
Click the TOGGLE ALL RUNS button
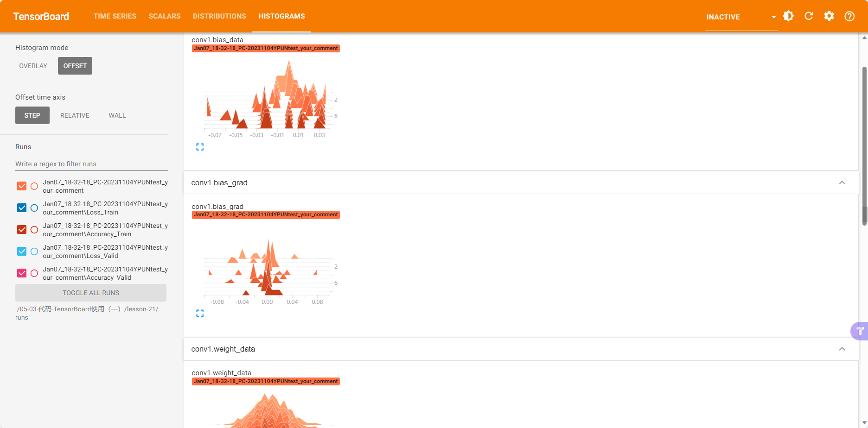pyautogui.click(x=91, y=293)
